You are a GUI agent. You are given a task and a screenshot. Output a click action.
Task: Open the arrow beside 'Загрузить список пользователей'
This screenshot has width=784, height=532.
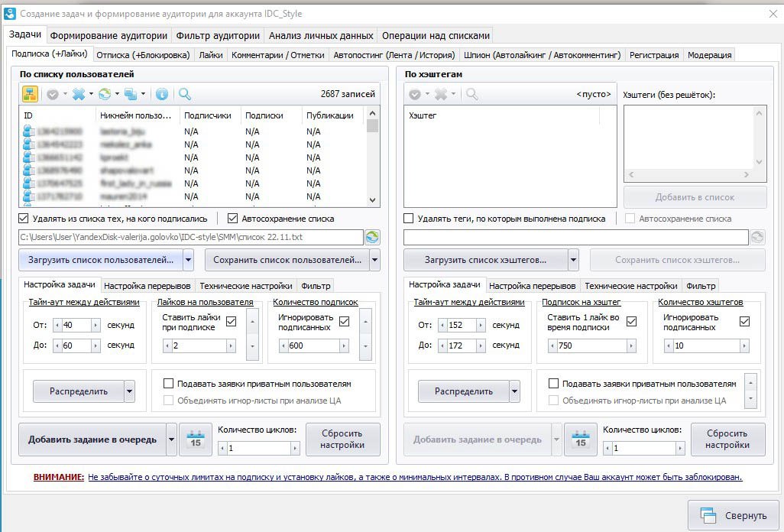[x=189, y=260]
